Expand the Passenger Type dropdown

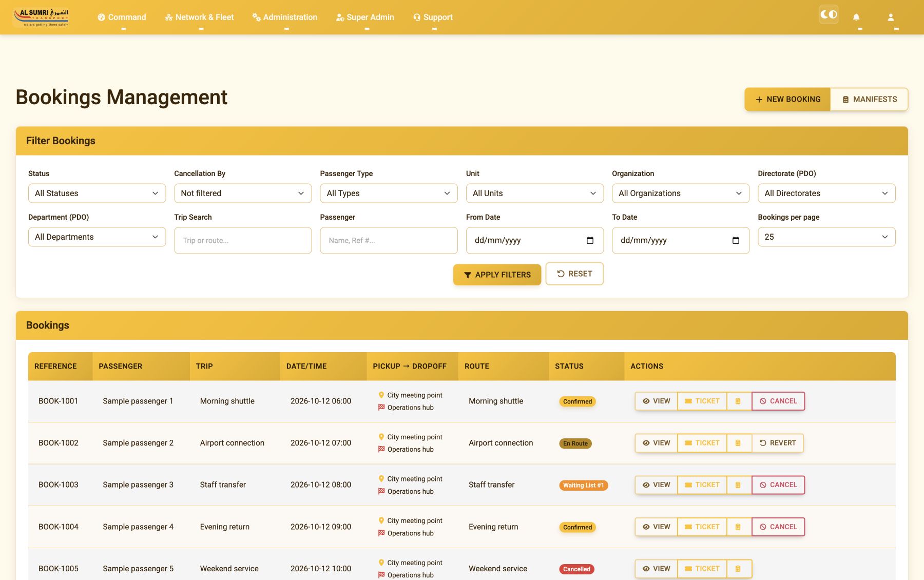pyautogui.click(x=389, y=193)
